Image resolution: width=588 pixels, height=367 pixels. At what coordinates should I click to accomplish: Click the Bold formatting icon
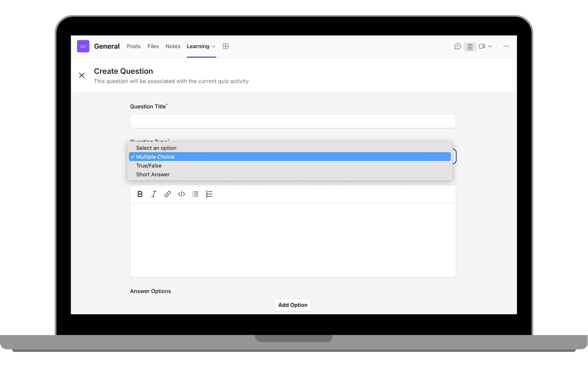[140, 194]
